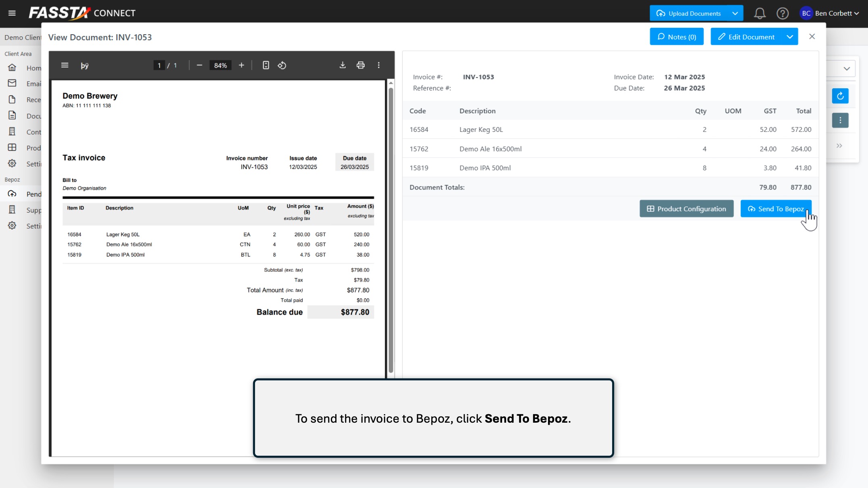Open the Ben Corbett user menu
This screenshot has height=488, width=868.
tap(830, 13)
